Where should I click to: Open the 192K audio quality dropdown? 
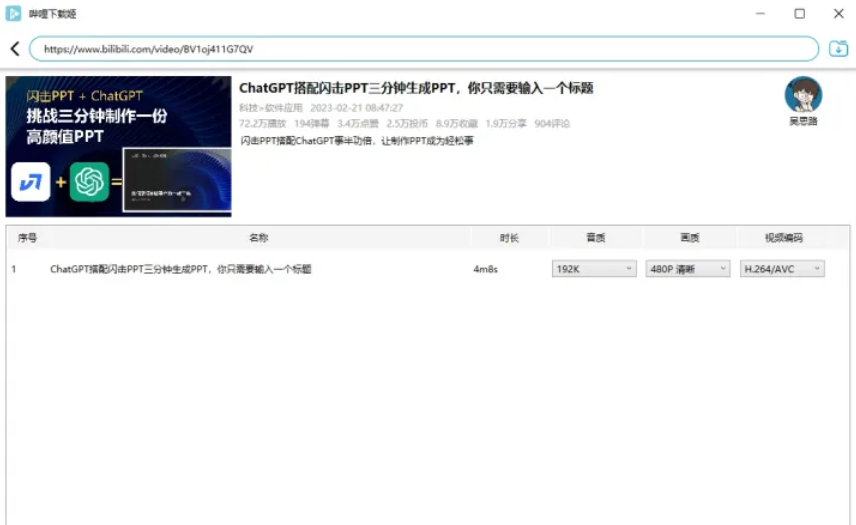pos(594,269)
